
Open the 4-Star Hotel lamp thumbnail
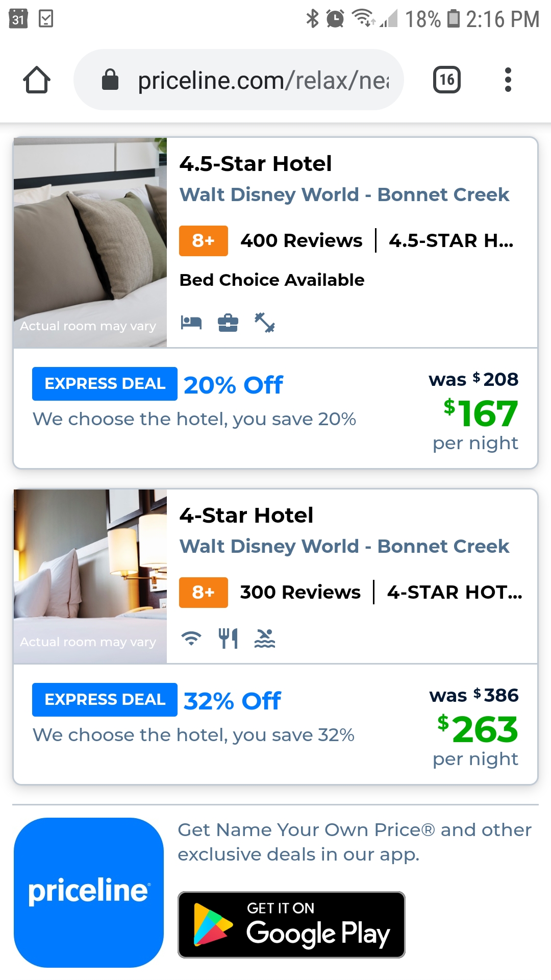pyautogui.click(x=90, y=576)
